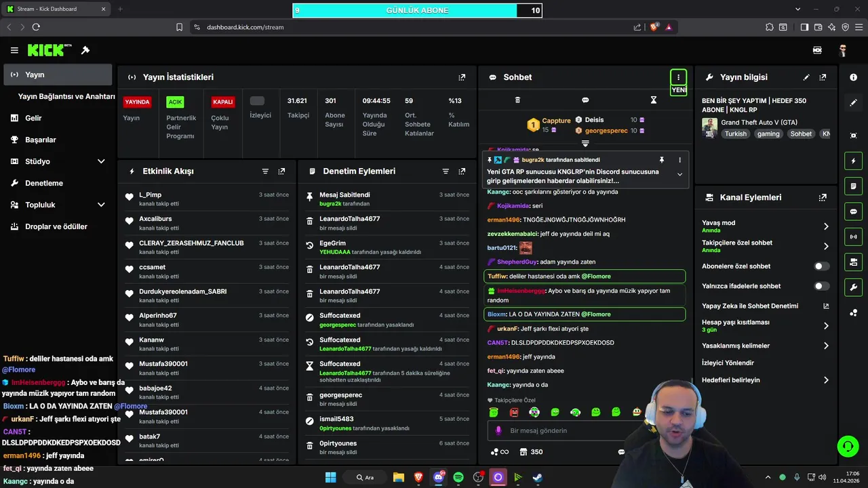Pop out the Yayın bilgisi panel

pyautogui.click(x=823, y=77)
